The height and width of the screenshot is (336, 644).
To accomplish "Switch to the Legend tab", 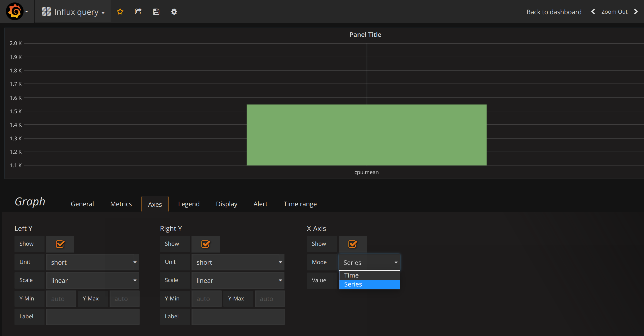I will 189,204.
